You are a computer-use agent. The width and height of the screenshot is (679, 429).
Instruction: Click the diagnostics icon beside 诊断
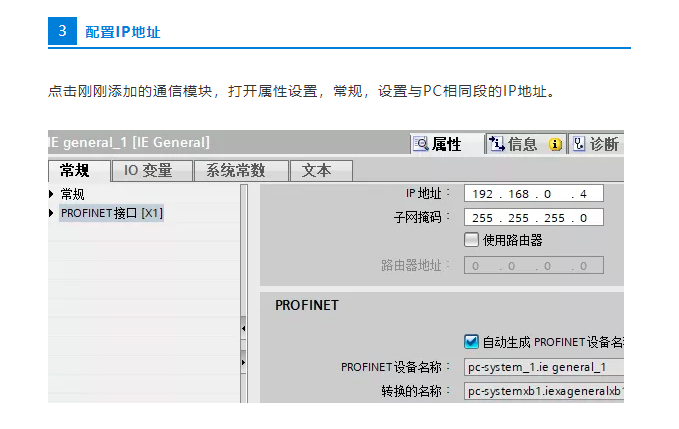tap(578, 144)
